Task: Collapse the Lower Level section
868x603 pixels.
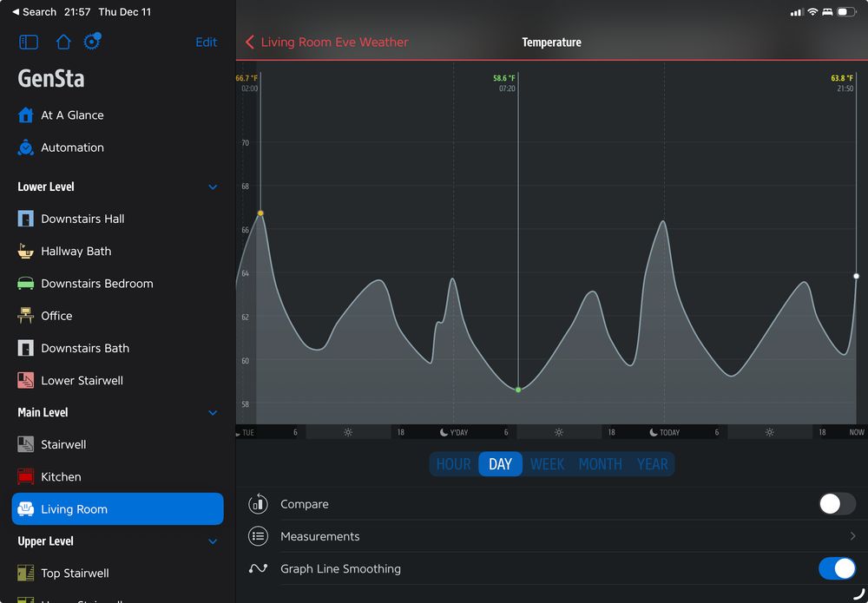Action: [x=213, y=187]
